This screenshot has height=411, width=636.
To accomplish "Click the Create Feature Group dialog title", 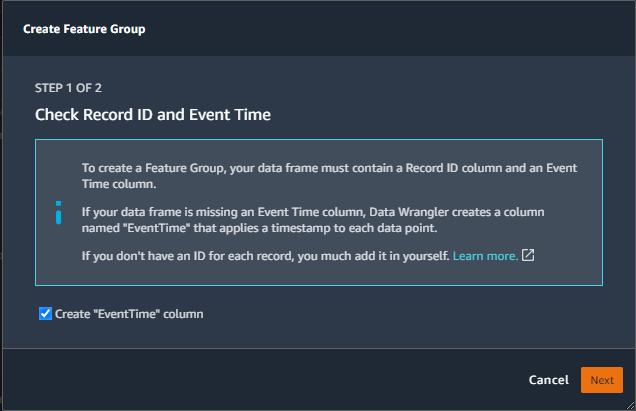I will coord(84,29).
